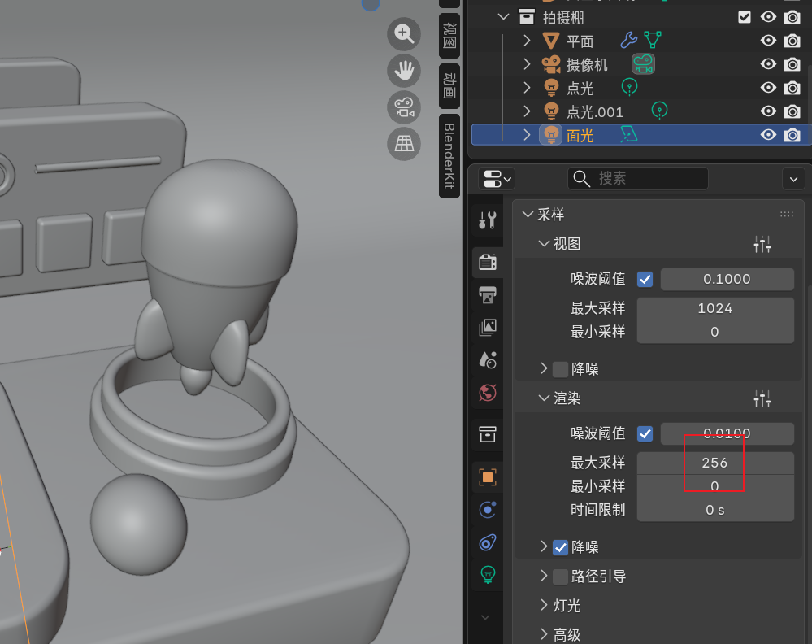812x644 pixels.
Task: Switch to the 动画 sidebar tab
Action: [x=449, y=86]
